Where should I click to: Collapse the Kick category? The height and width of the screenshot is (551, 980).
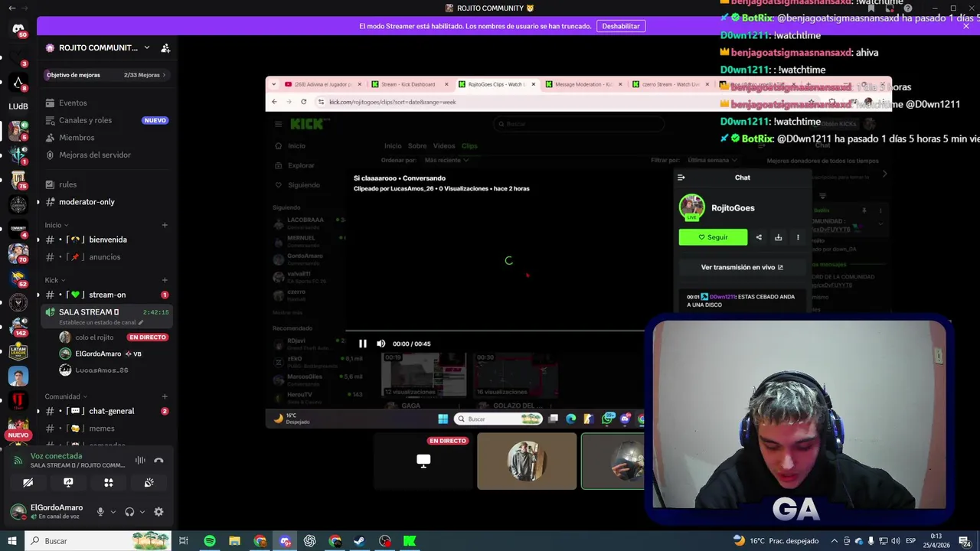click(x=54, y=280)
